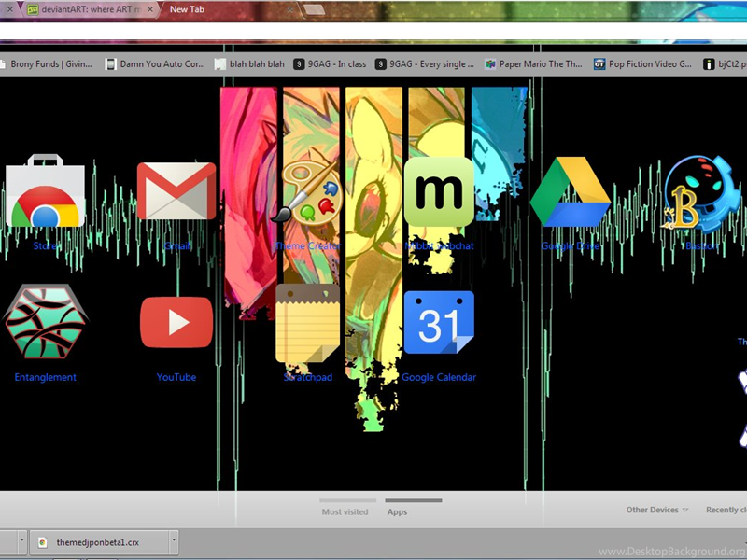Image resolution: width=747 pixels, height=560 pixels.
Task: Open the Bastion game icon
Action: pyautogui.click(x=701, y=193)
